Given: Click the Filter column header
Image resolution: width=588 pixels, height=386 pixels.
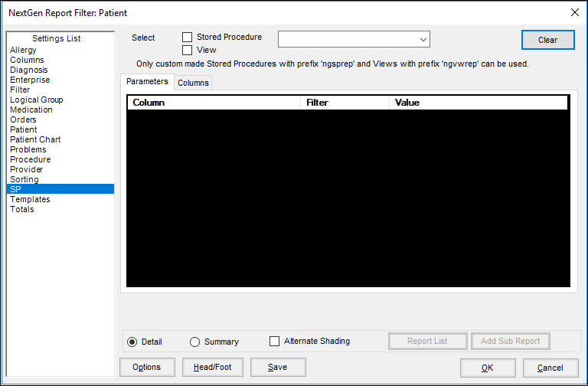Looking at the screenshot, I should 345,103.
